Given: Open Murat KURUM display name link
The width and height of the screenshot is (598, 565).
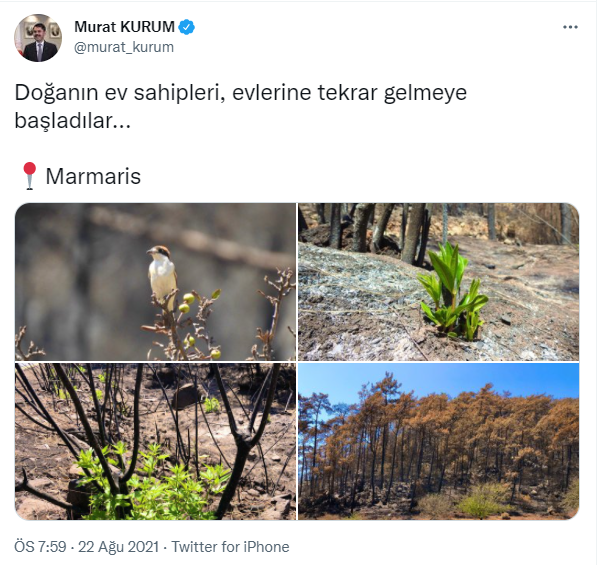Looking at the screenshot, I should [x=125, y=27].
